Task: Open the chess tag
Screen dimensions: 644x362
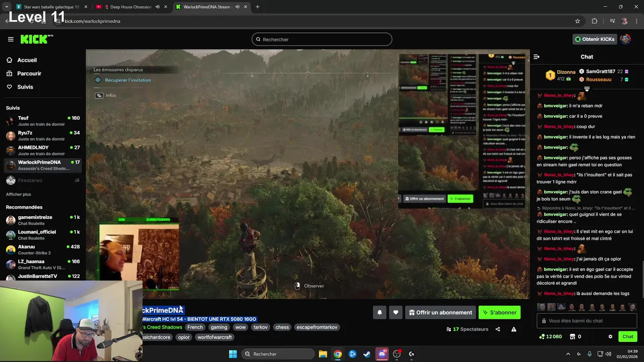Action: (282, 327)
